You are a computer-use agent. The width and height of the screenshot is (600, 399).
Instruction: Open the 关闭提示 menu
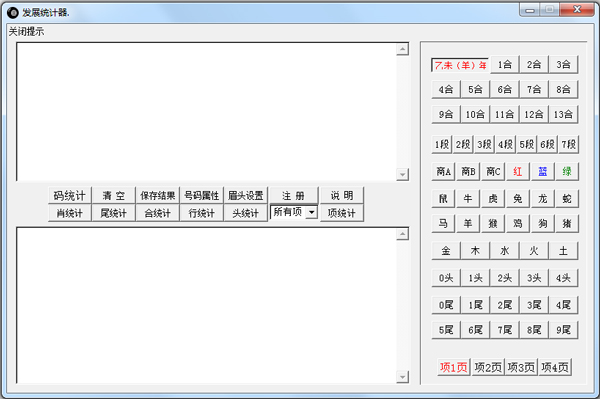[26, 31]
